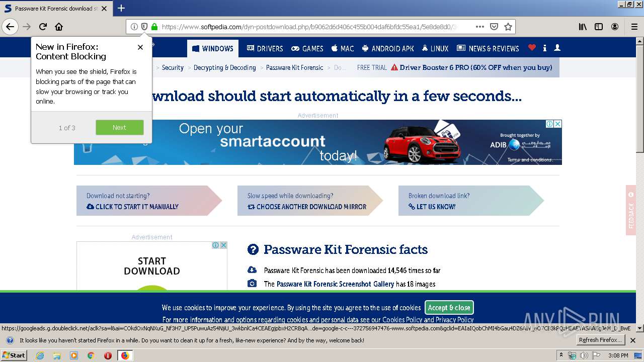Viewport: 644px width, 362px height.
Task: Open Firefox hamburger menu
Action: pos(634,27)
